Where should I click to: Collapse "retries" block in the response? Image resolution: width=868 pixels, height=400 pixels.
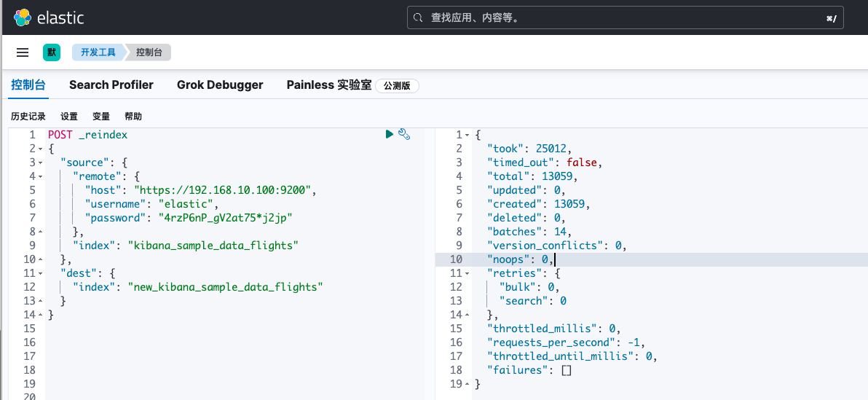coord(467,273)
